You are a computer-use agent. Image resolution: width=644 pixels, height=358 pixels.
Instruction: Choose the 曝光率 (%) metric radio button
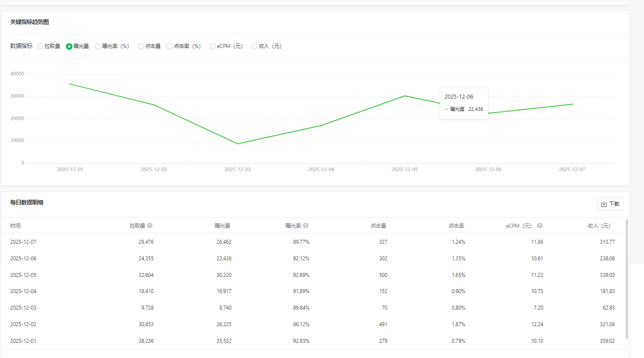click(x=98, y=46)
